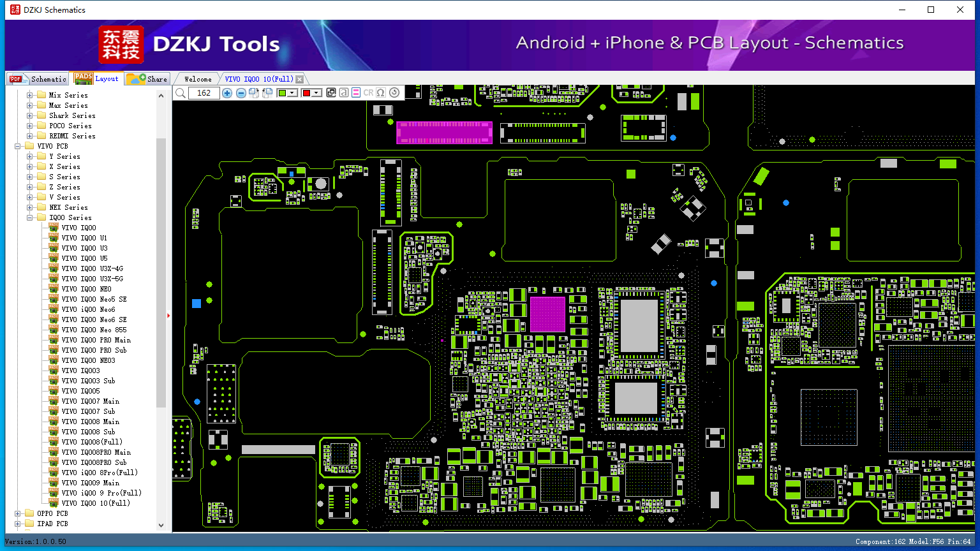
Task: Switch to the Schematic tab
Action: 38,78
